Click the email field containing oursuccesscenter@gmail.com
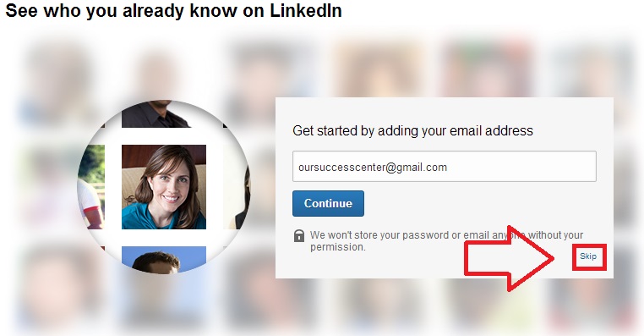The width and height of the screenshot is (644, 336). pos(445,166)
